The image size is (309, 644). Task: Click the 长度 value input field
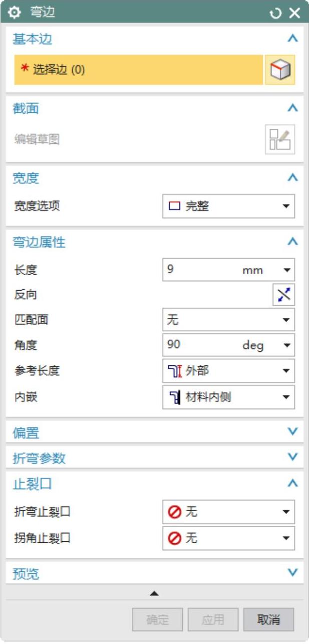point(200,270)
